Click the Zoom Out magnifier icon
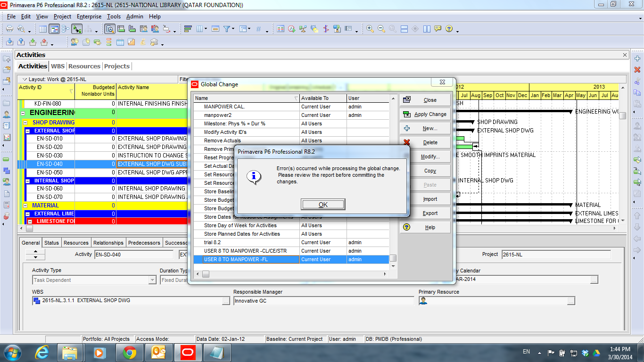 coord(381,29)
